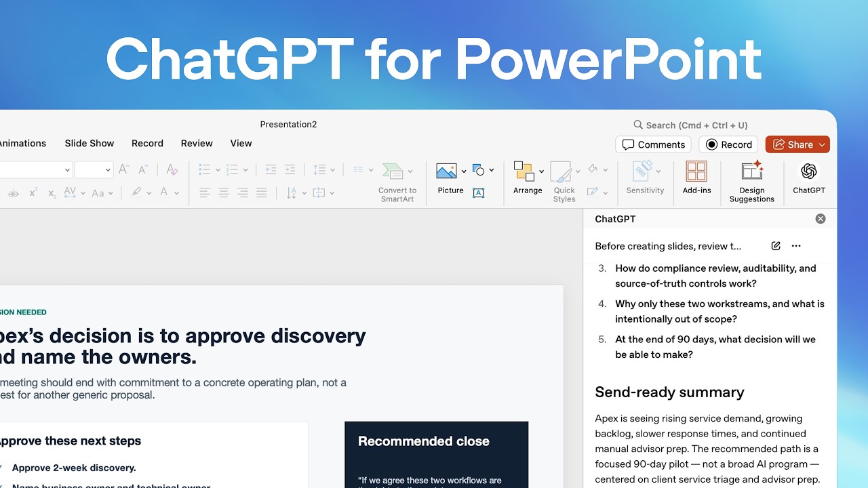Expand the Change Case Aa dropdown

click(111, 193)
